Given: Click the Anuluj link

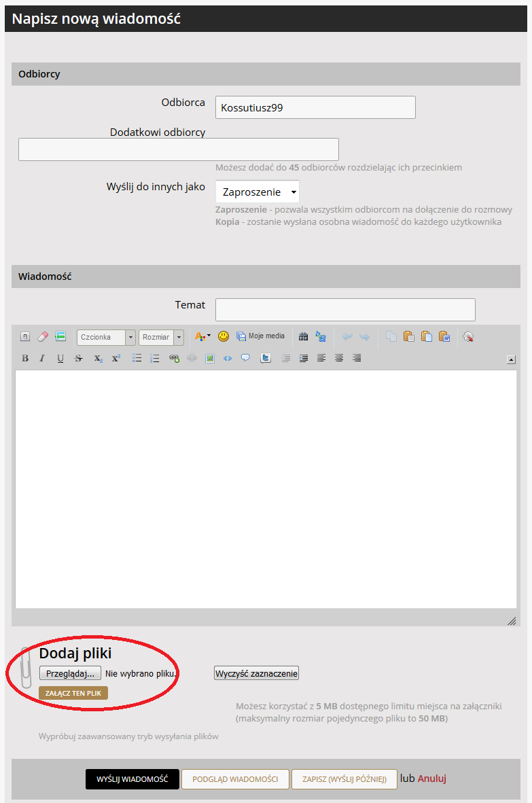Looking at the screenshot, I should [x=431, y=779].
